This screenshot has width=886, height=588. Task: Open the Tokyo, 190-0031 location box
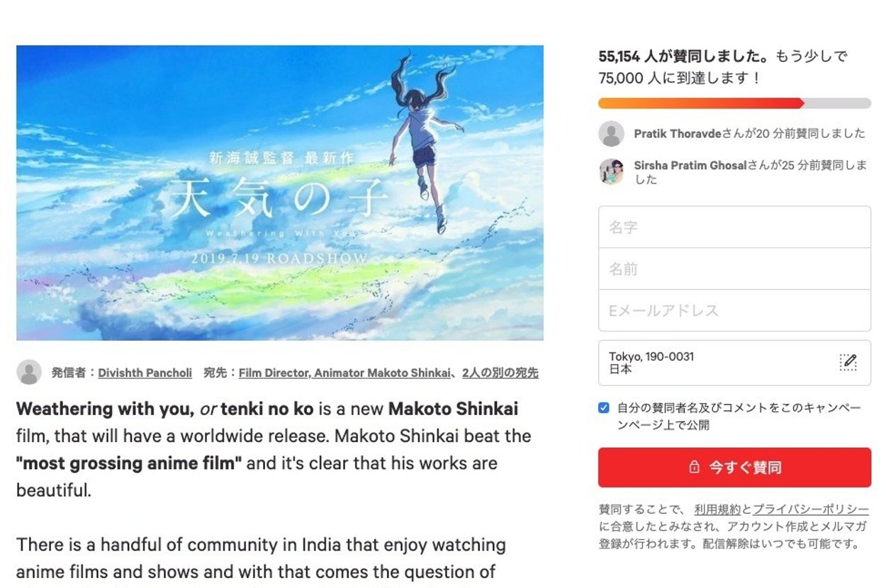tap(734, 363)
